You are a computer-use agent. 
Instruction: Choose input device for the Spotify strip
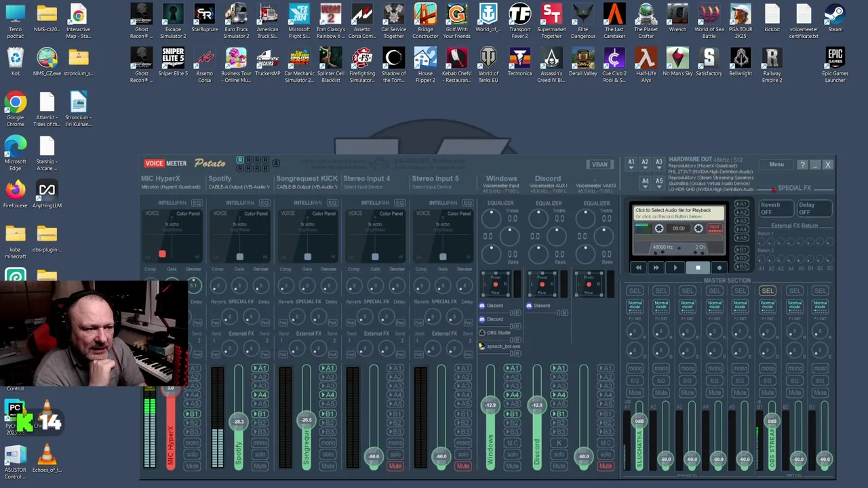(238, 187)
